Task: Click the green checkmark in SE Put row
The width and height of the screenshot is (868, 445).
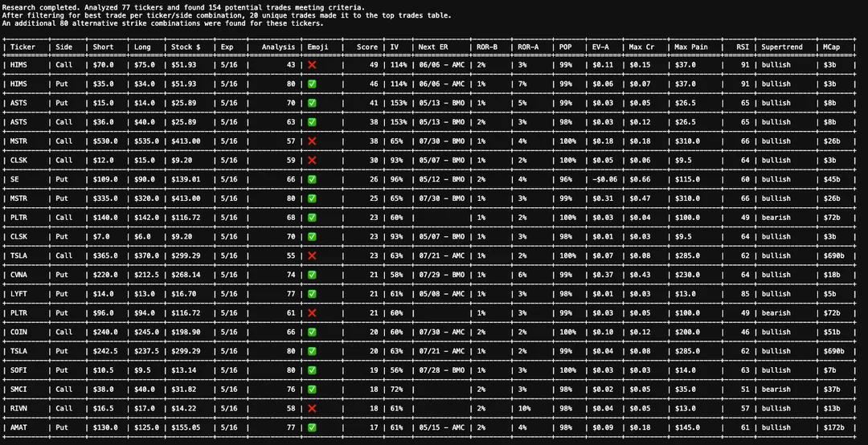Action: coord(312,180)
